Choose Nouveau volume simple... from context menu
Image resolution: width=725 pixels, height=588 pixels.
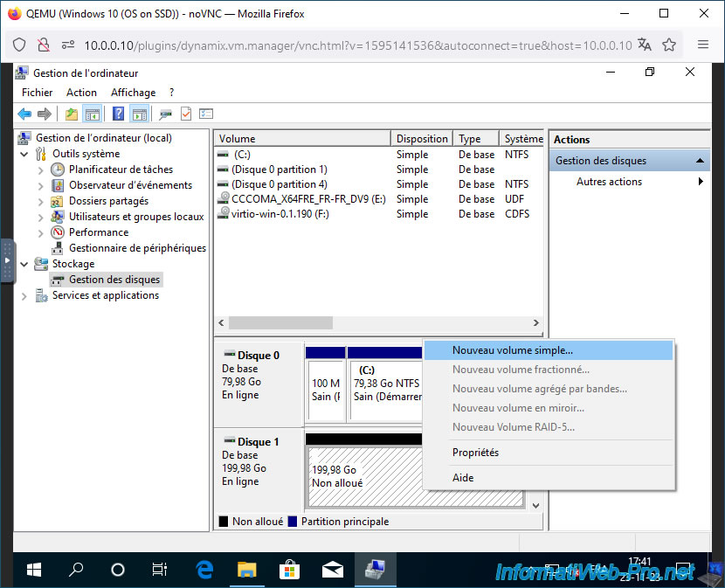[549, 350]
